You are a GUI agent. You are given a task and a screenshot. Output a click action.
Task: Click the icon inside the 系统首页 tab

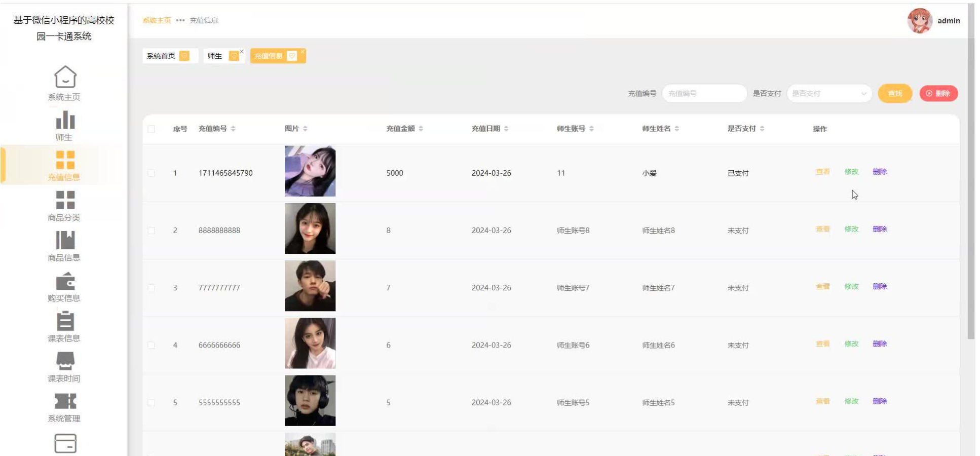coord(184,56)
